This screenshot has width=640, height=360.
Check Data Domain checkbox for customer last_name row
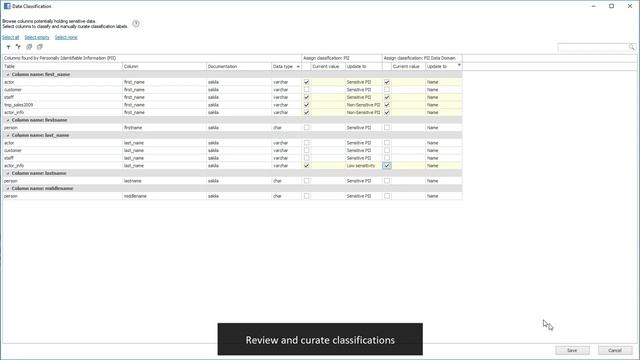coord(387,150)
